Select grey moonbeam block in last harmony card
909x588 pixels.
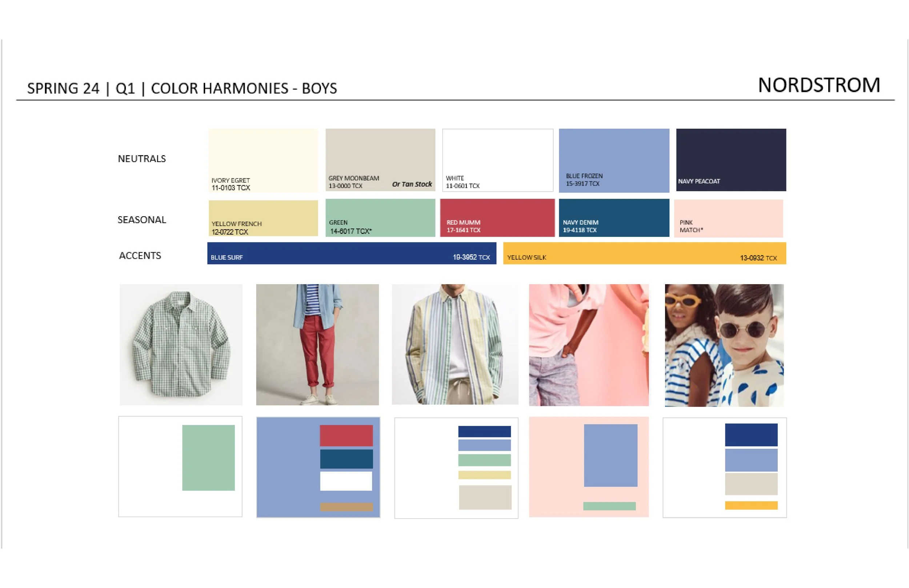pyautogui.click(x=751, y=484)
